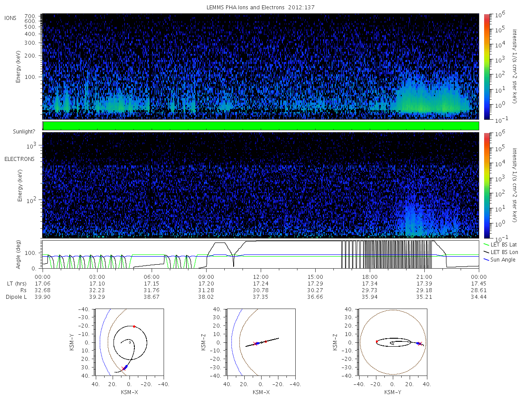532x399 pixels.
Task: Open the middle KSM-X versus KSM-Z orbit plot
Action: (x=261, y=342)
